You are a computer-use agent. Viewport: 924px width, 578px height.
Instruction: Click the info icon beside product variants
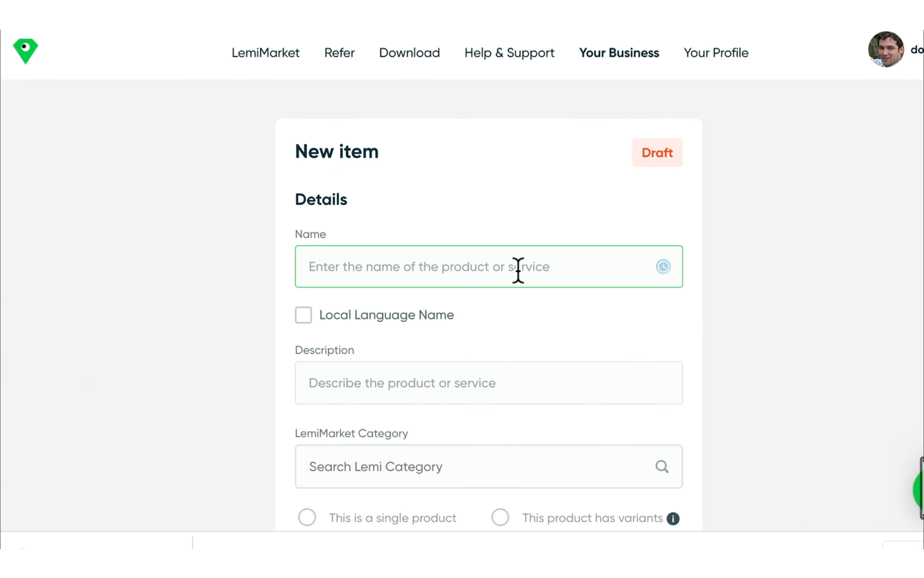(673, 518)
